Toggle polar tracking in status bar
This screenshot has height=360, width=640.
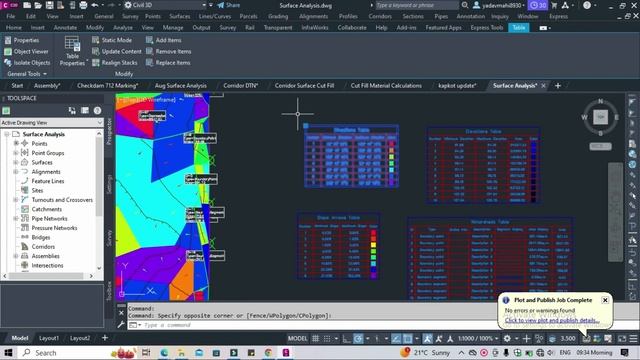tap(358, 338)
